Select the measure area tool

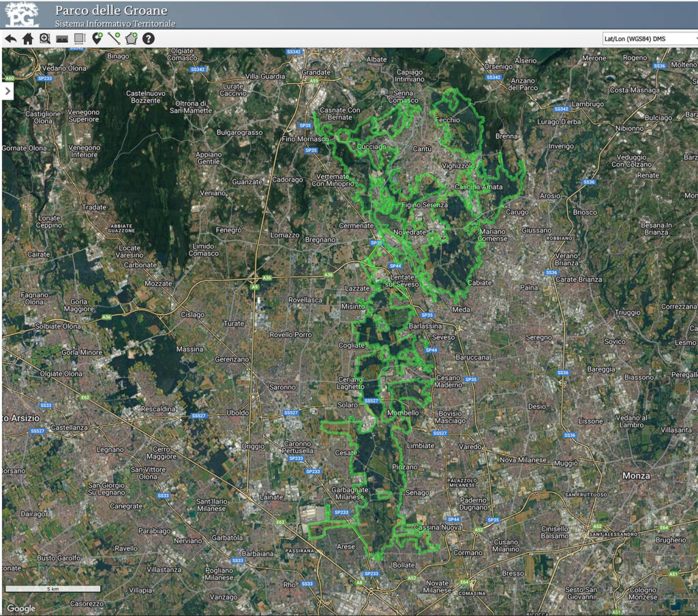coord(79,39)
